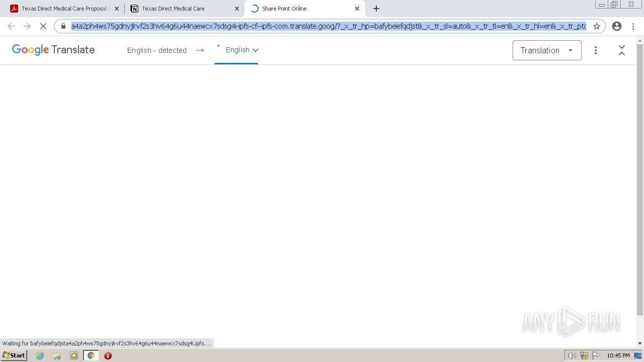The width and height of the screenshot is (644, 362).
Task: Stop loading the page
Action: 43,26
